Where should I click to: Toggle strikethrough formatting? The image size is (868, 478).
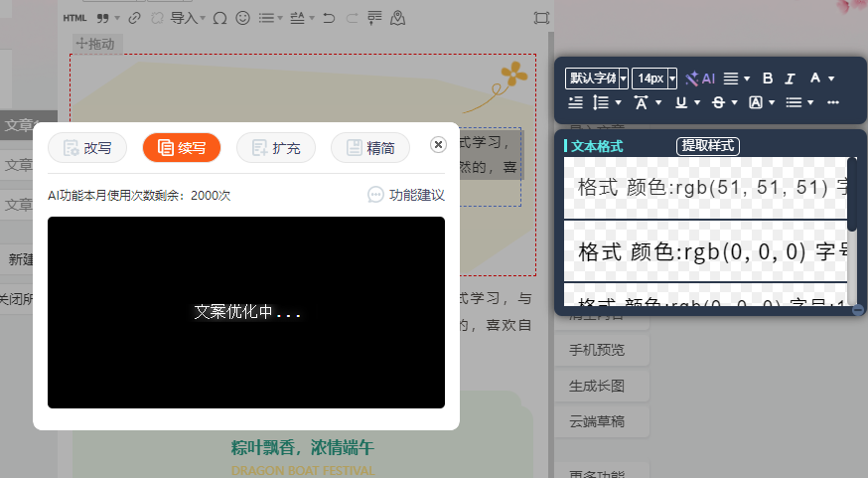click(718, 102)
